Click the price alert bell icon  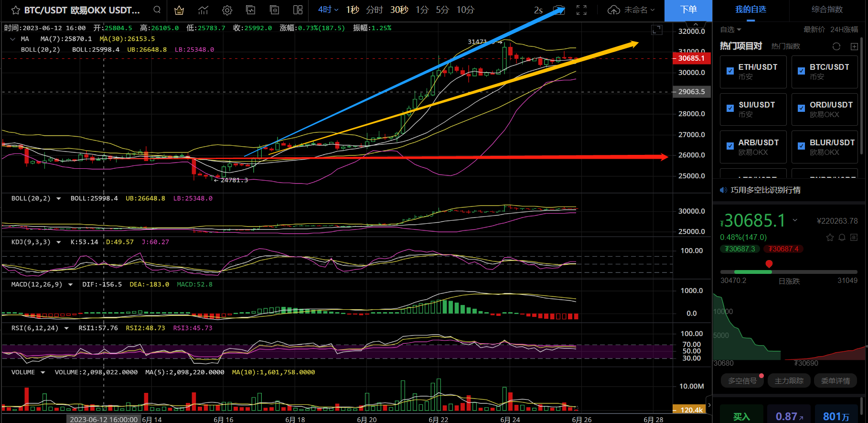[842, 238]
